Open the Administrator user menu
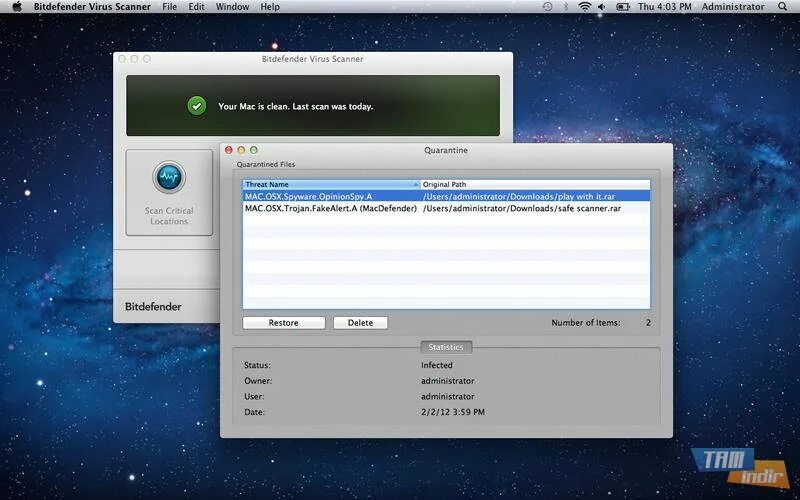 [733, 7]
